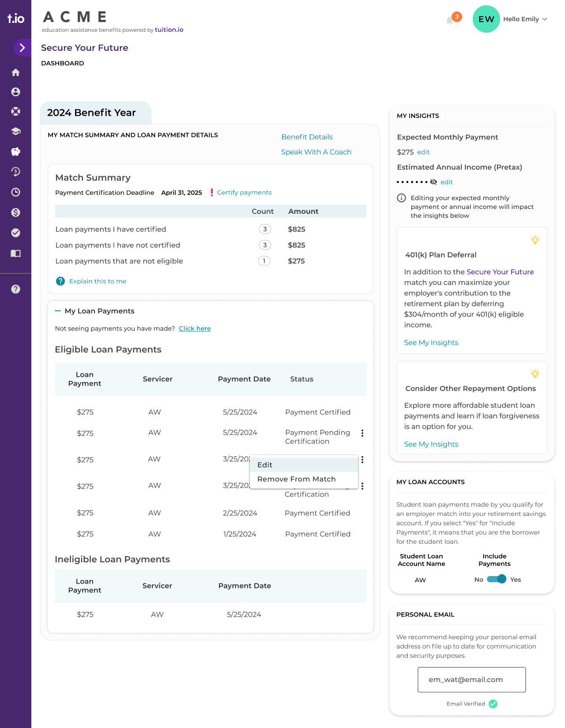This screenshot has width=565, height=728.
Task: Click tuition.io link in the header tagline
Action: 169,30
